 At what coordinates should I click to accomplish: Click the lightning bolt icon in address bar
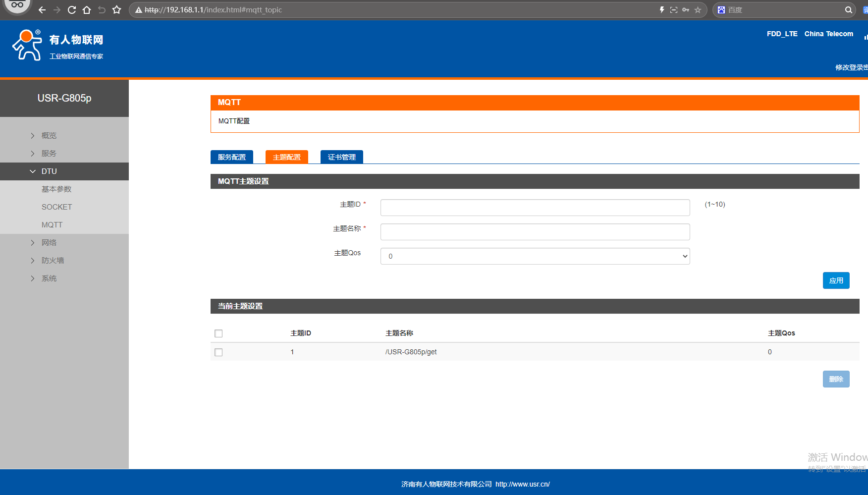pos(662,10)
